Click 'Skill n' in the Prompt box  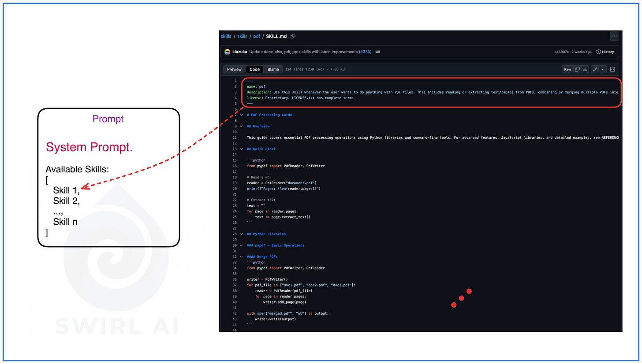pyautogui.click(x=65, y=222)
